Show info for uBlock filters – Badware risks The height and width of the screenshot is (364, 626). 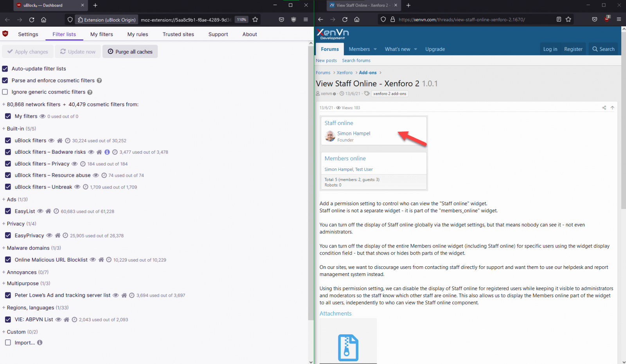107,152
